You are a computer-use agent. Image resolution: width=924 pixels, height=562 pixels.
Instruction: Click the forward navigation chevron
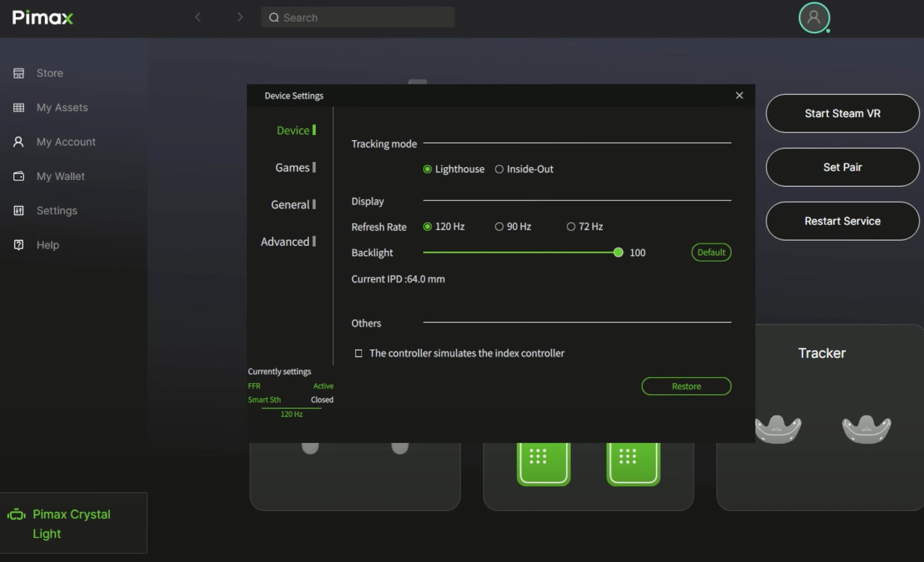coord(240,17)
